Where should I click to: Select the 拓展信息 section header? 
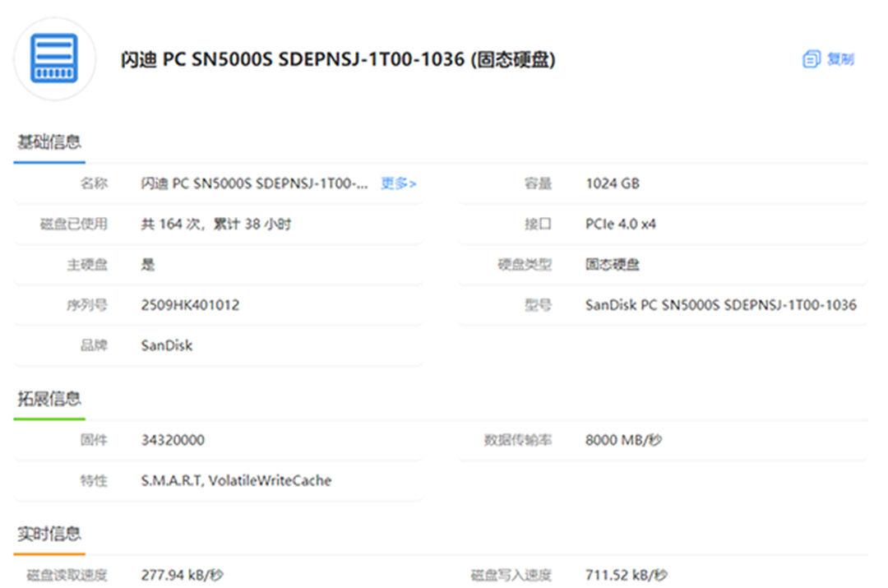(x=49, y=399)
